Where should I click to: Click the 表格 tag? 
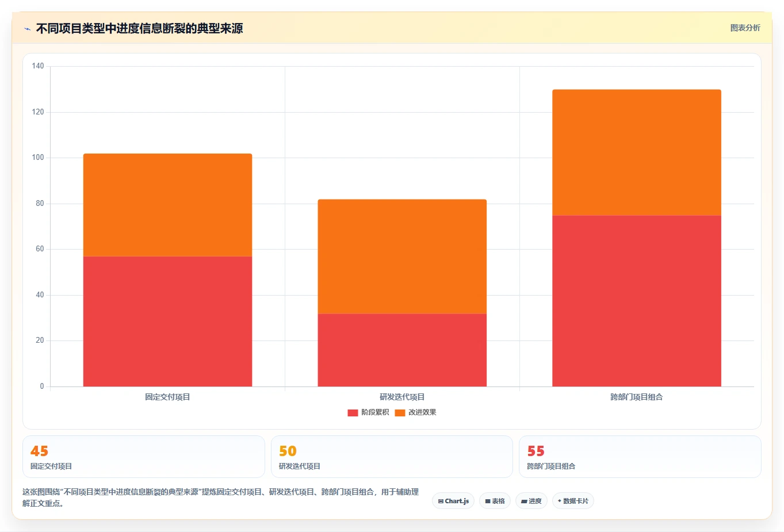point(495,501)
